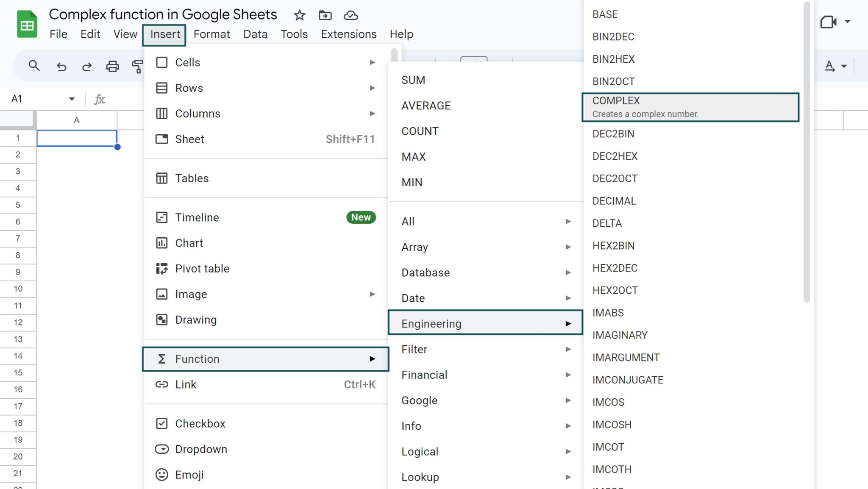Click the Google Sheets home logo

(x=27, y=24)
